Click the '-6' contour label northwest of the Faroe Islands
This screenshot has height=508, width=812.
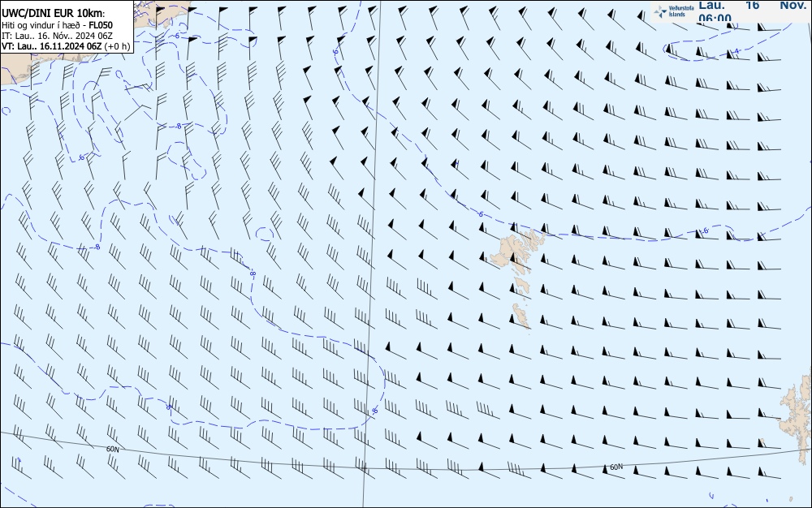(480, 213)
